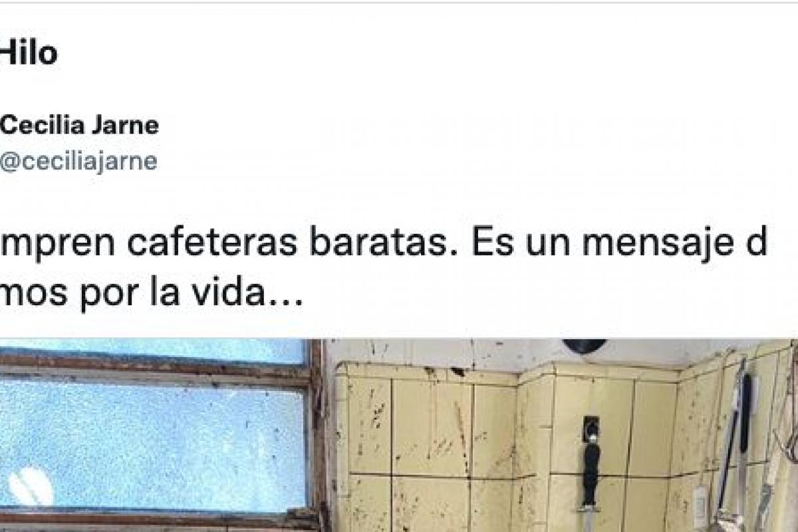Click the tweet line ending 'por la vida…'
Screen dimensions: 798x532
click(x=152, y=292)
